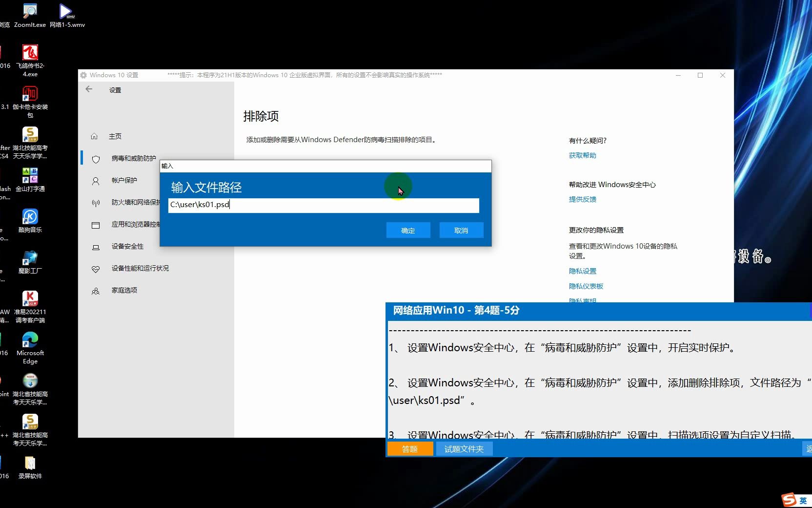Click the 答题 button in exam panel
The image size is (812, 508).
coord(410,449)
